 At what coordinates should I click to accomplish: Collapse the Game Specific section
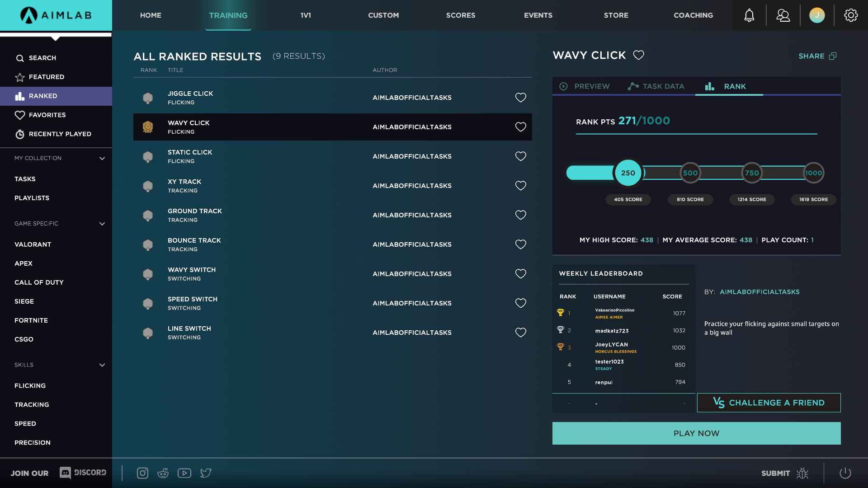click(x=102, y=224)
